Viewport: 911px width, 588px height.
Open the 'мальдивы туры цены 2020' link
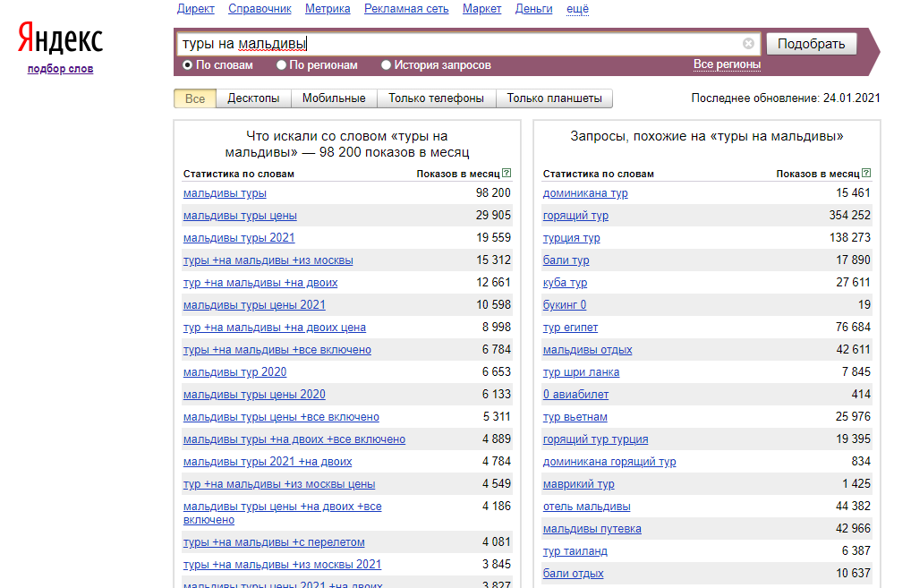254,395
